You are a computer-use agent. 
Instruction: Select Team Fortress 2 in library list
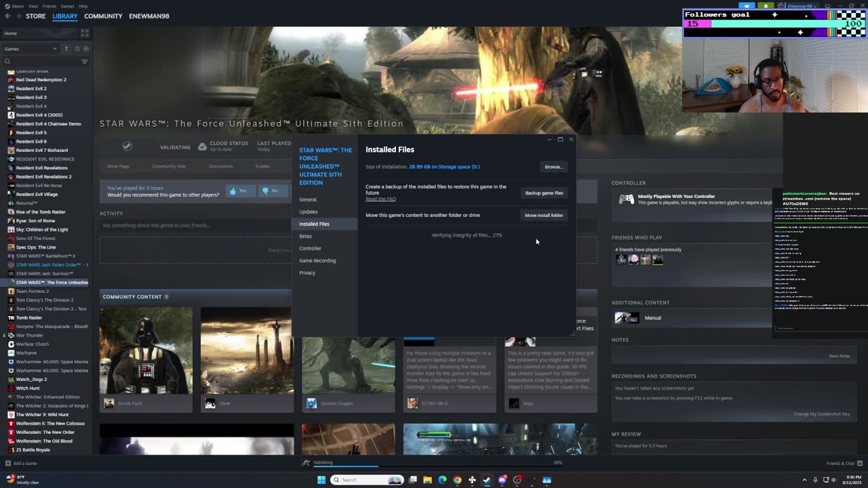33,291
